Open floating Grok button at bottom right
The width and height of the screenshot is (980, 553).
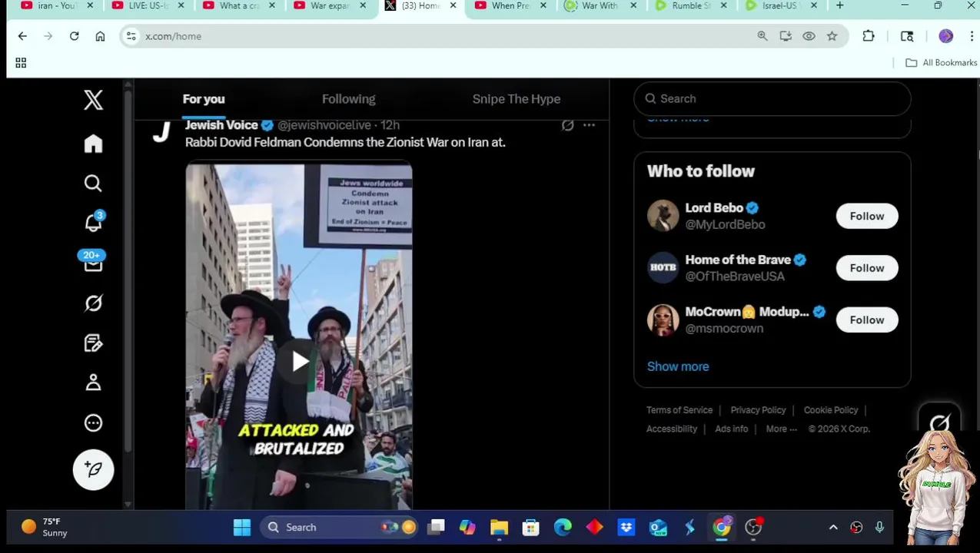(939, 422)
